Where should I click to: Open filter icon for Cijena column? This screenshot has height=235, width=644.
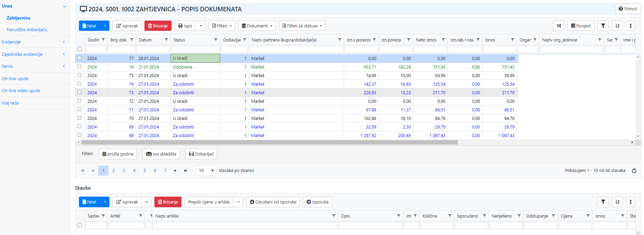point(588,216)
